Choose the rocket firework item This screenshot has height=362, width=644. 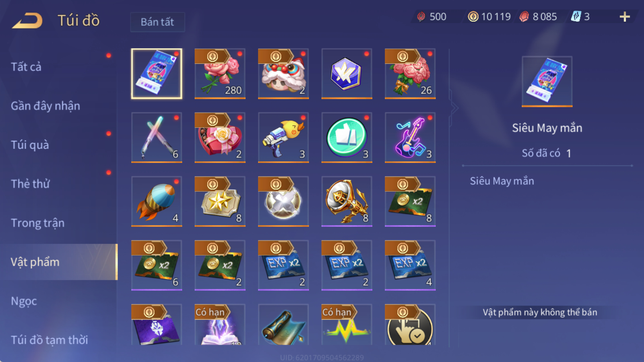coord(157,202)
